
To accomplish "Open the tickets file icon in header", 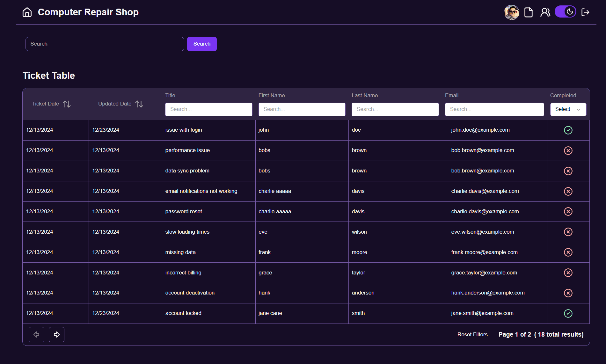I will 529,12.
